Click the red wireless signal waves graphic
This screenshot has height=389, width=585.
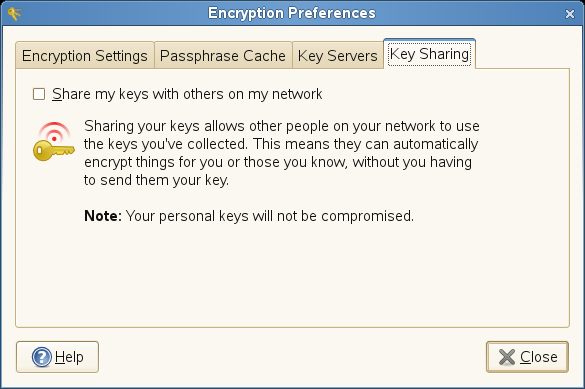tap(54, 132)
